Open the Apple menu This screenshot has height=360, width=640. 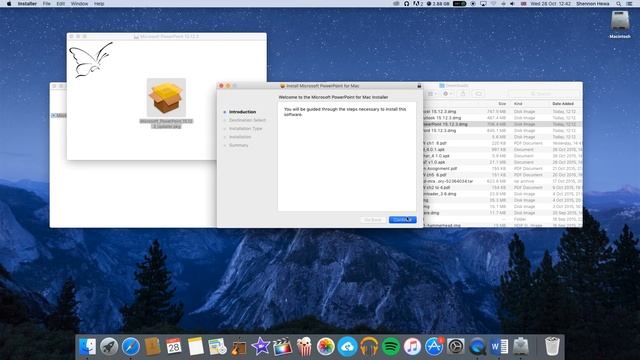(9, 4)
